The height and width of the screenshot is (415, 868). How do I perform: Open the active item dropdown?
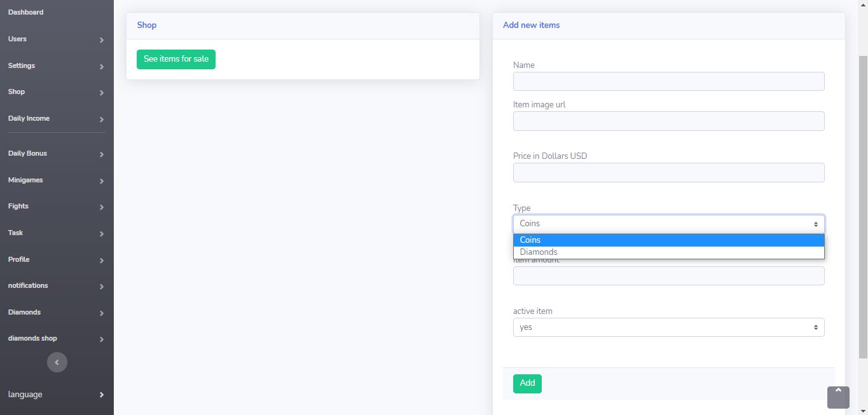coord(669,327)
